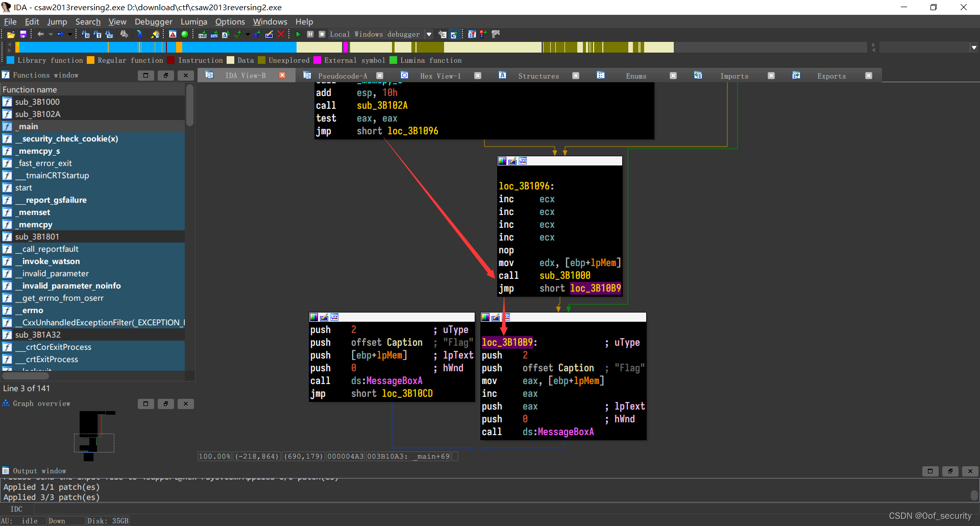Viewport: 980px width, 526px height.
Task: Pause the debugged process
Action: 310,34
